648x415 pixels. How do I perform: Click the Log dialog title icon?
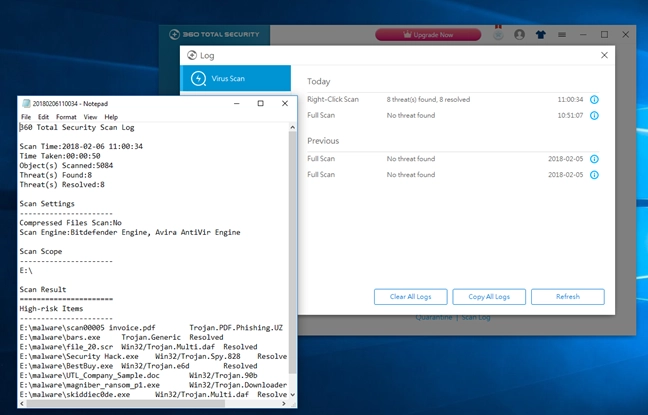[x=192, y=55]
